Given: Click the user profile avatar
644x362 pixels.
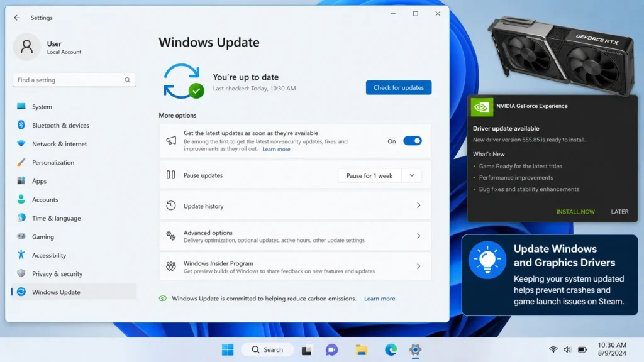Looking at the screenshot, I should click(x=26, y=47).
